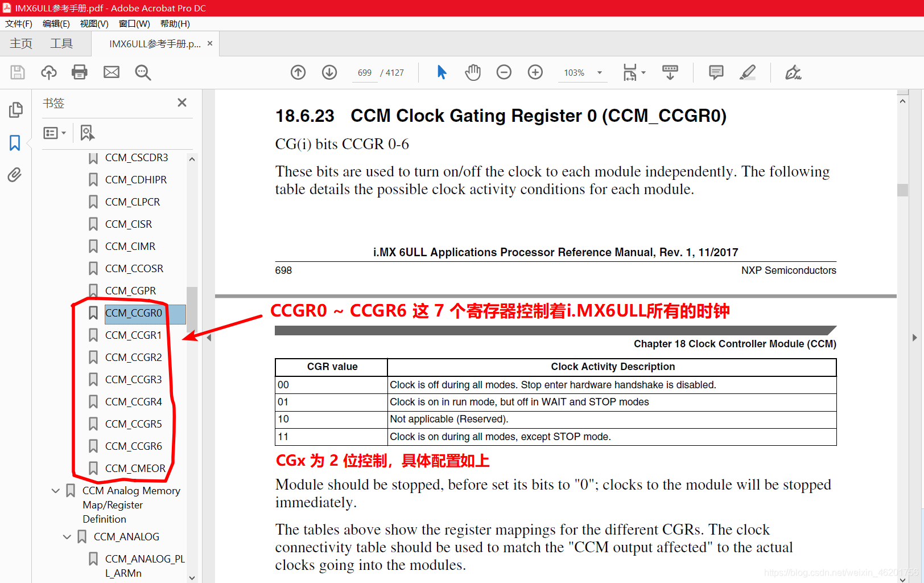Go to previous page arrow
This screenshot has height=583, width=924.
click(298, 72)
